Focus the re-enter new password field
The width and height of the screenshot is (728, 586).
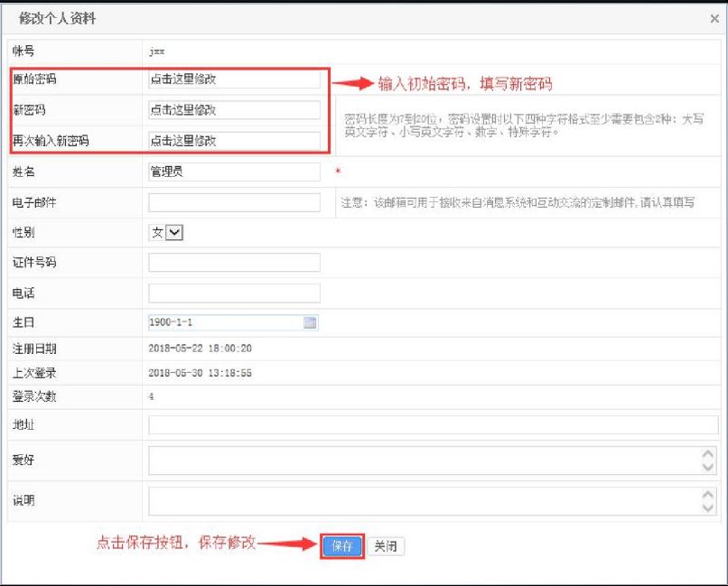[x=234, y=141]
